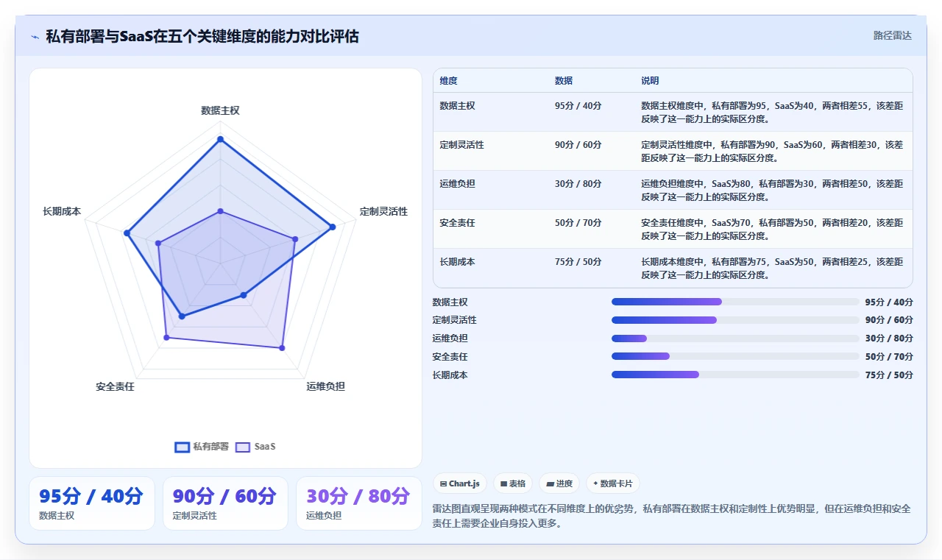
Task: Click 私有部署 data point on 安全责任 axis
Action: (x=182, y=316)
